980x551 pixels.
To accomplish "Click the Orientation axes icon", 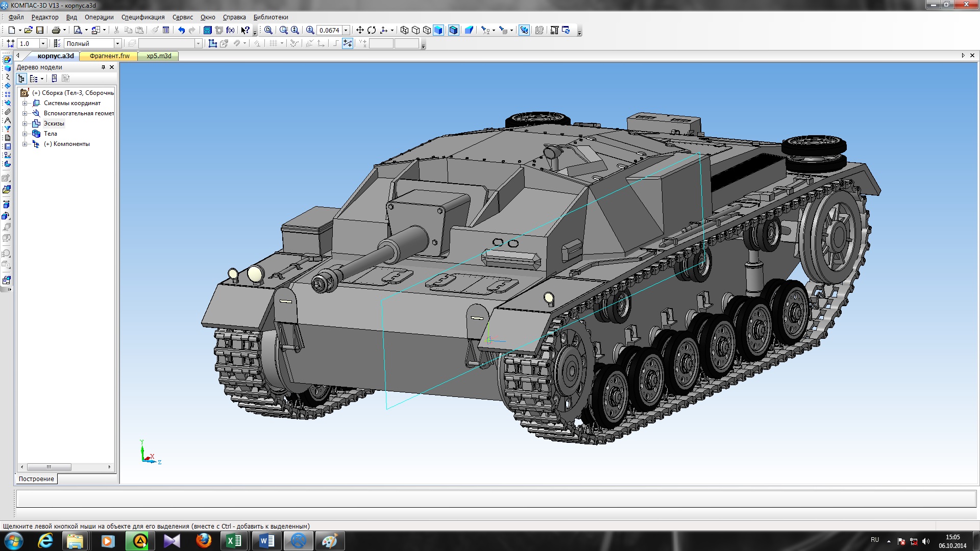I will pos(384,30).
